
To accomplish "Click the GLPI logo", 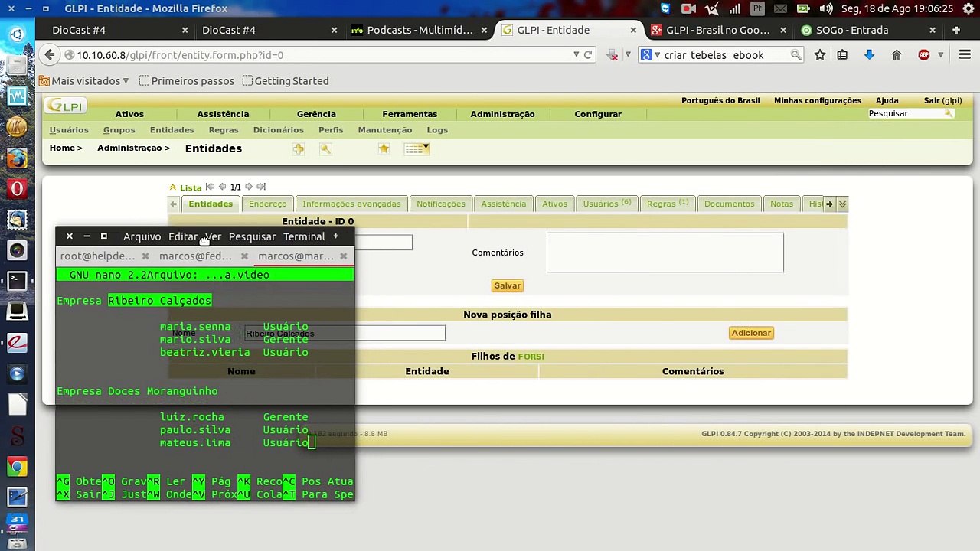I will coord(65,106).
